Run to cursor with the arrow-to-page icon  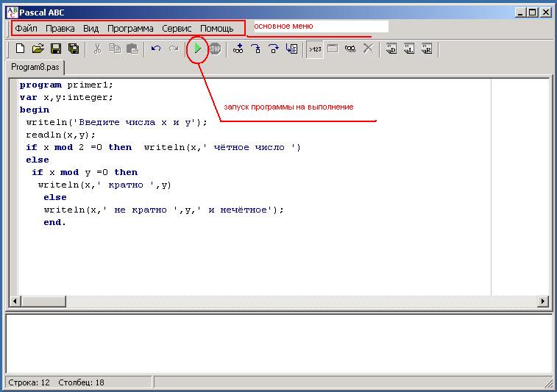291,49
